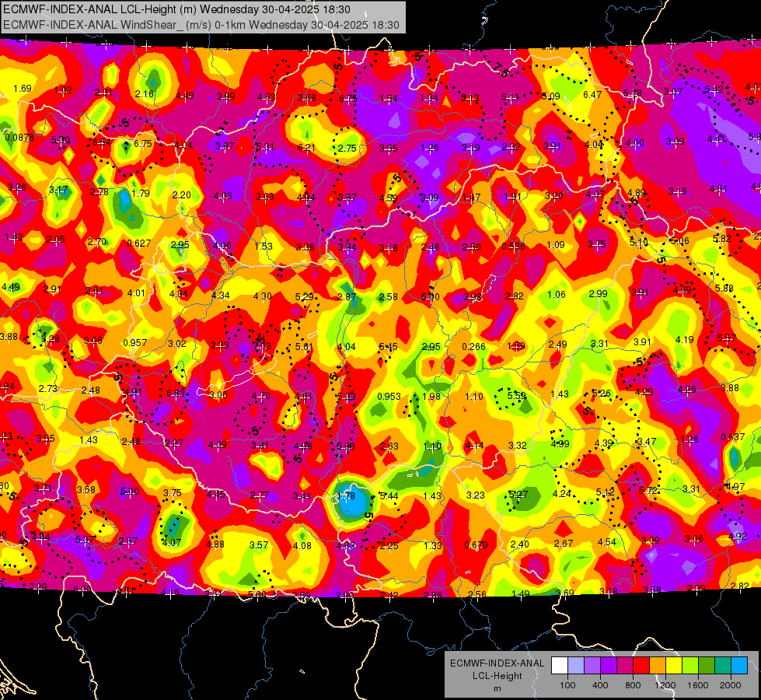Viewport: 761px width, 700px height.
Task: Pick the red legend swatch
Action: click(641, 666)
